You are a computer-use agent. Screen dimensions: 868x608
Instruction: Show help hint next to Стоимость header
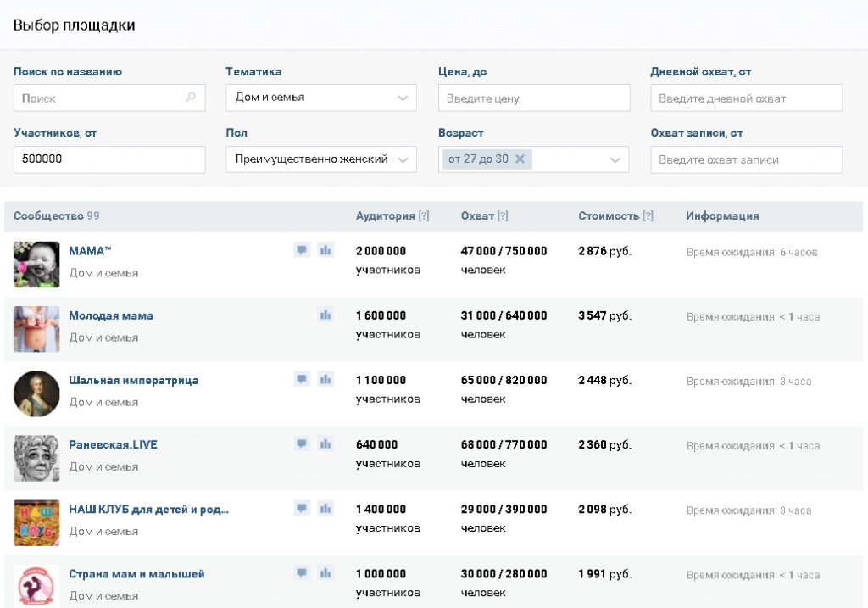click(648, 216)
